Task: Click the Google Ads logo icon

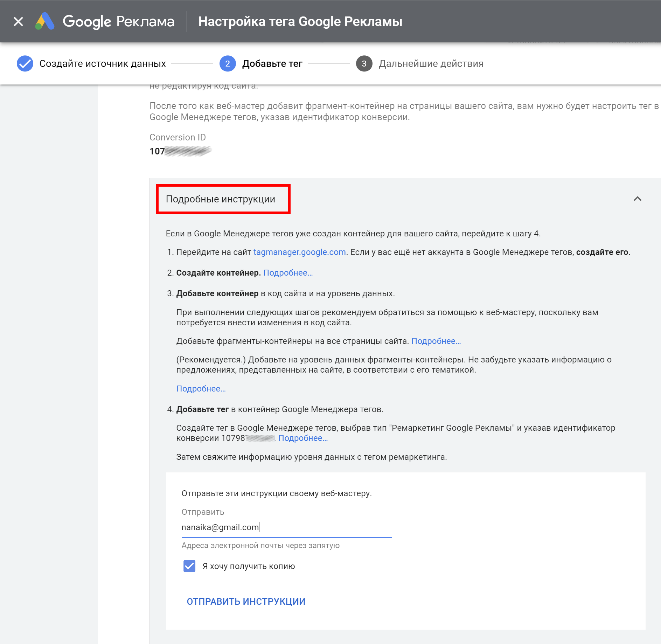Action: pyautogui.click(x=45, y=21)
